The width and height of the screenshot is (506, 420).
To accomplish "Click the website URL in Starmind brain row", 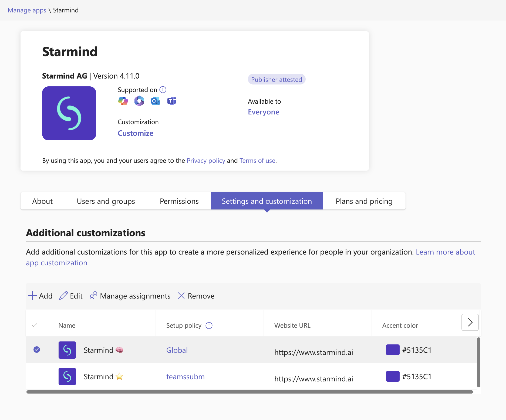I will click(314, 352).
